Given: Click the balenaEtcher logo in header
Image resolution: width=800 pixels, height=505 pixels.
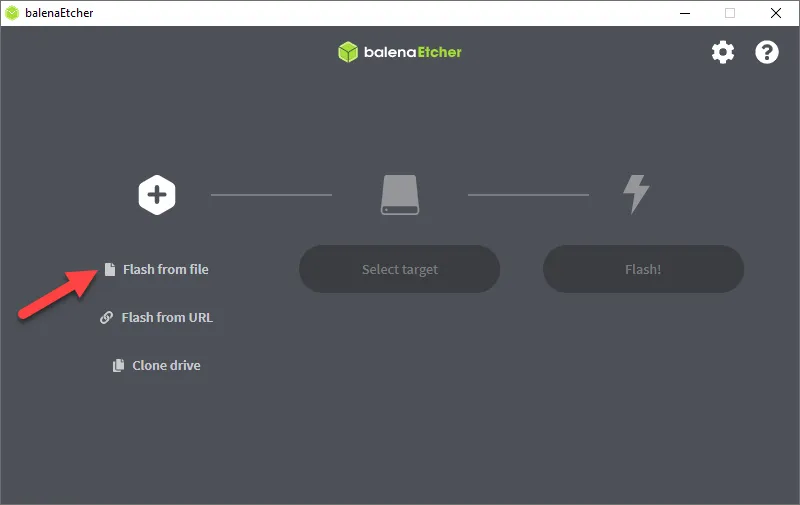Looking at the screenshot, I should [399, 52].
